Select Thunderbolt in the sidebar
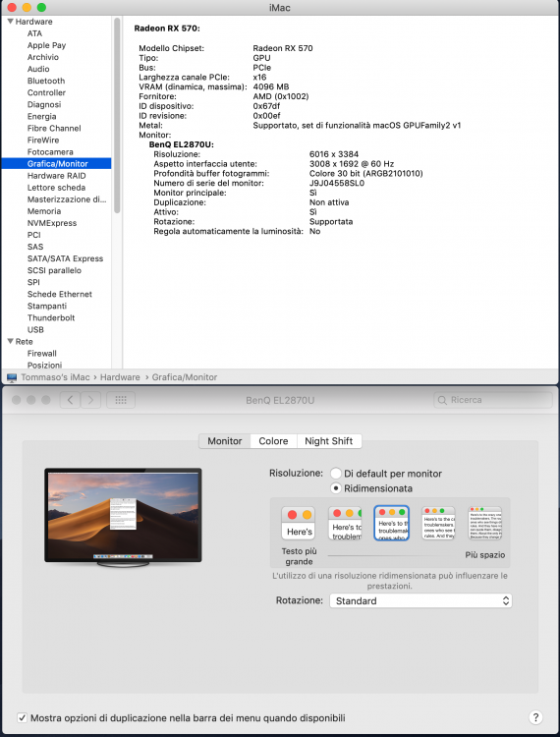Viewport: 560px width, 737px height. pos(51,317)
